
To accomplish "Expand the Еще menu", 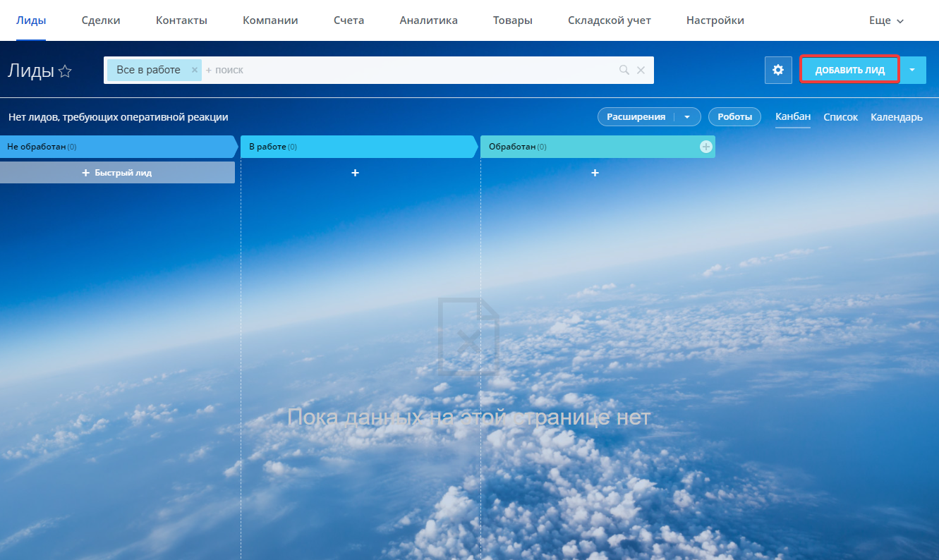I will tap(885, 20).
